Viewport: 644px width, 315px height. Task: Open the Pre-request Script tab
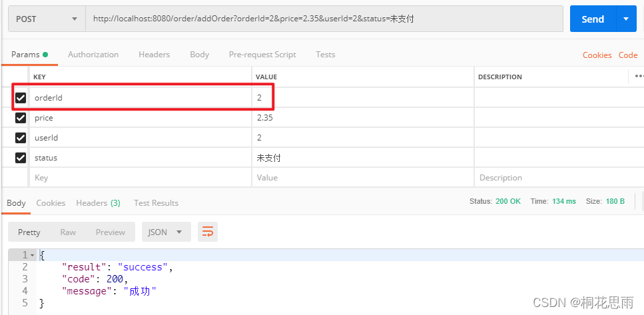[x=262, y=55]
